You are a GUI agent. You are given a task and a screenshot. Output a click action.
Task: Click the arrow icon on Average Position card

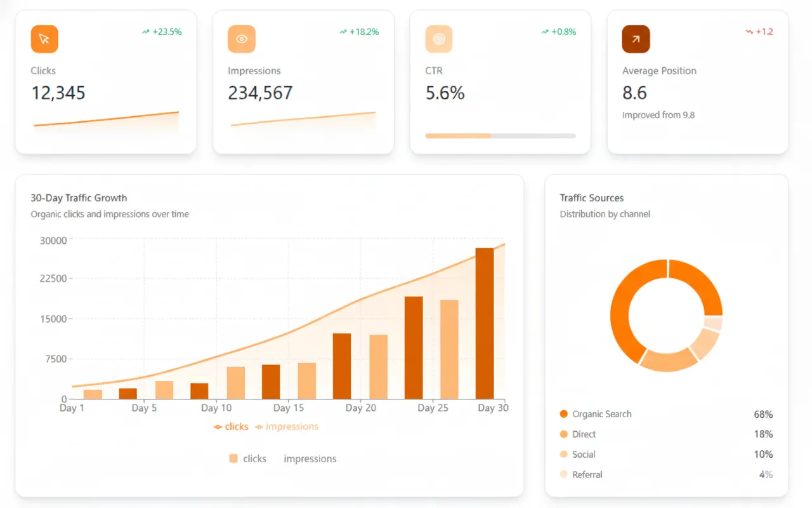point(636,39)
